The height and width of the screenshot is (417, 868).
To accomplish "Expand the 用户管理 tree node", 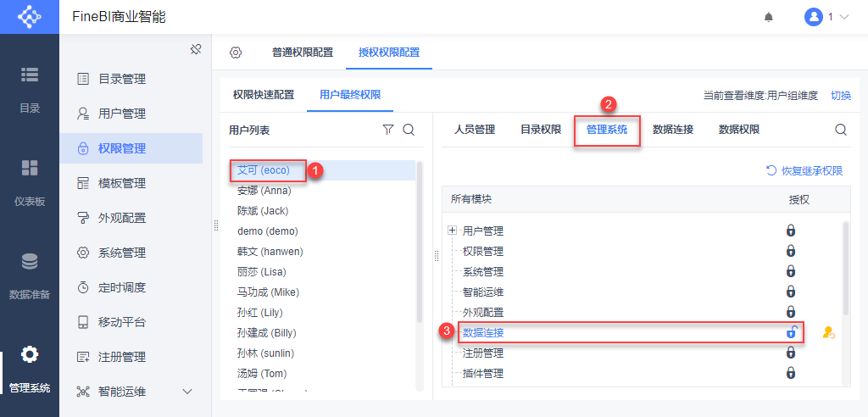I will click(x=453, y=231).
